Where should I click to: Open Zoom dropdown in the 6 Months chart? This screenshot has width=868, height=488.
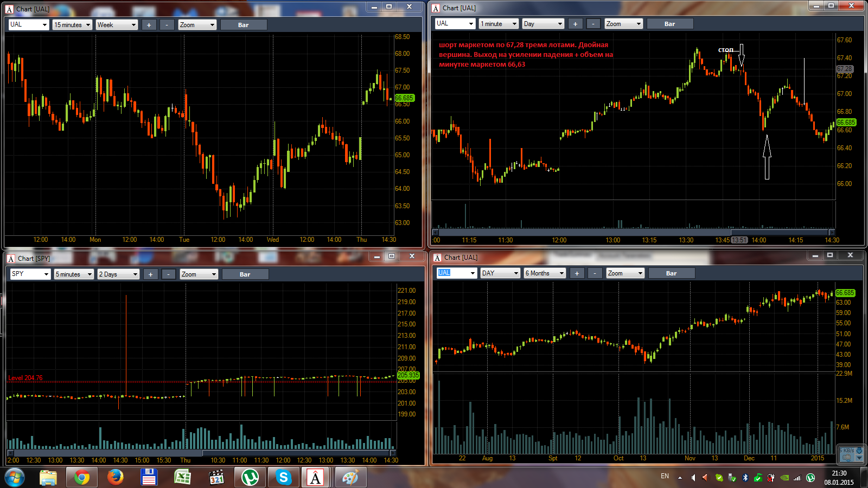(626, 273)
